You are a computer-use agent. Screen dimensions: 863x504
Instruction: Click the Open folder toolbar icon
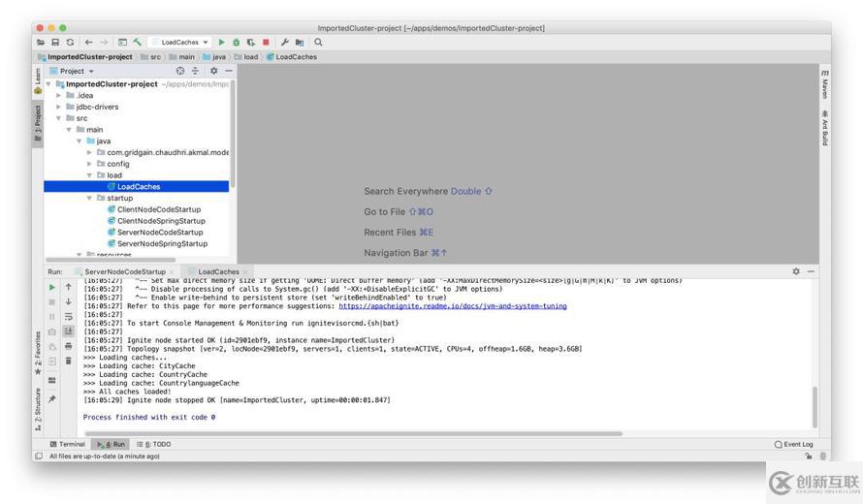click(41, 43)
